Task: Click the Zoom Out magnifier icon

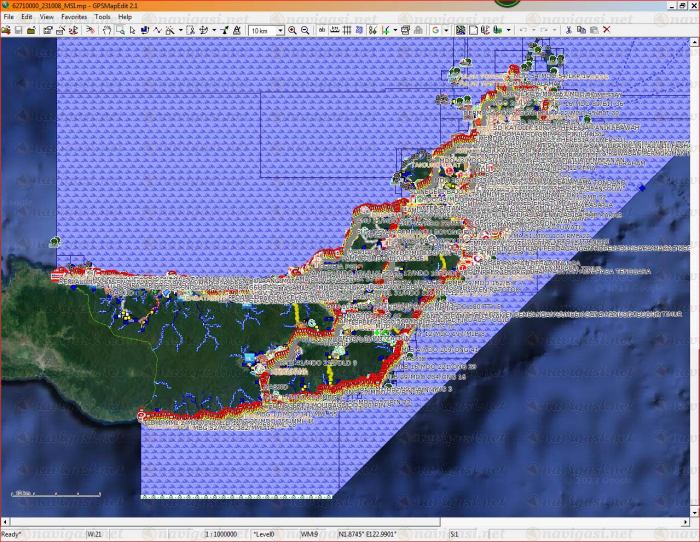Action: [305, 31]
